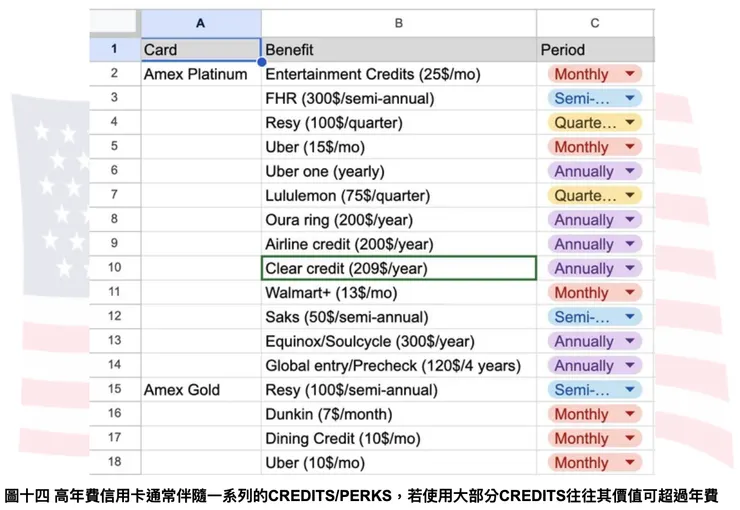
Task: Select row 1 header number
Action: (x=115, y=49)
